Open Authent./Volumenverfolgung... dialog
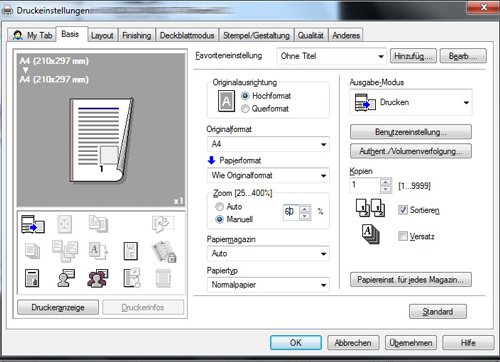This screenshot has height=362, width=500. tap(411, 151)
